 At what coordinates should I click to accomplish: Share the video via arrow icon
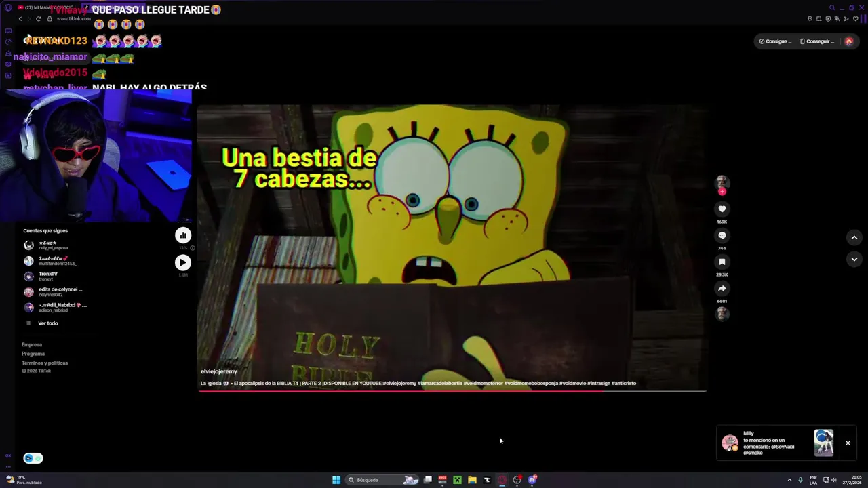point(722,288)
